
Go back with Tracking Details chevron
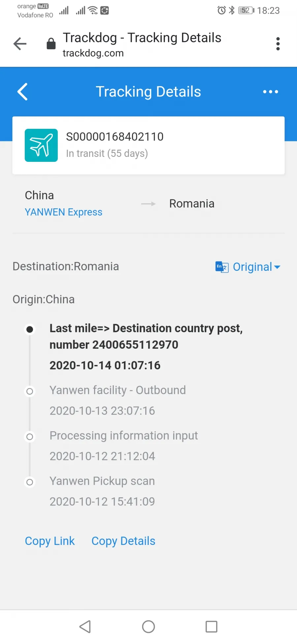point(22,91)
